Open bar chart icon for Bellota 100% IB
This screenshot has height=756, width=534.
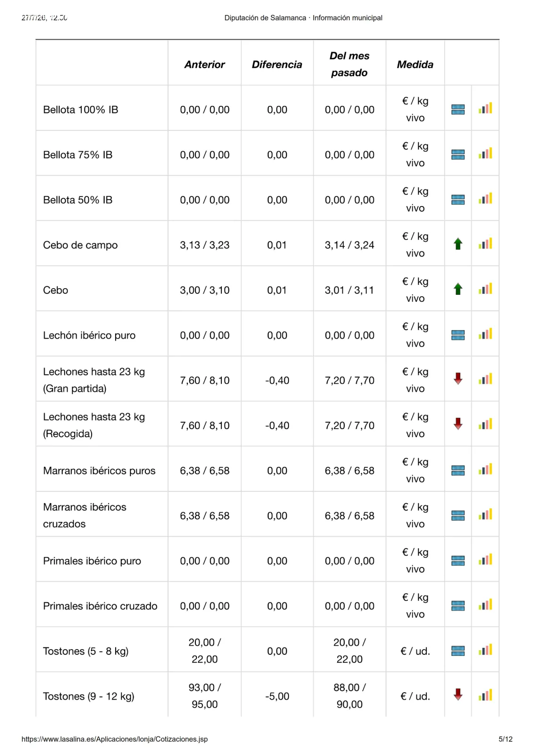pos(485,109)
